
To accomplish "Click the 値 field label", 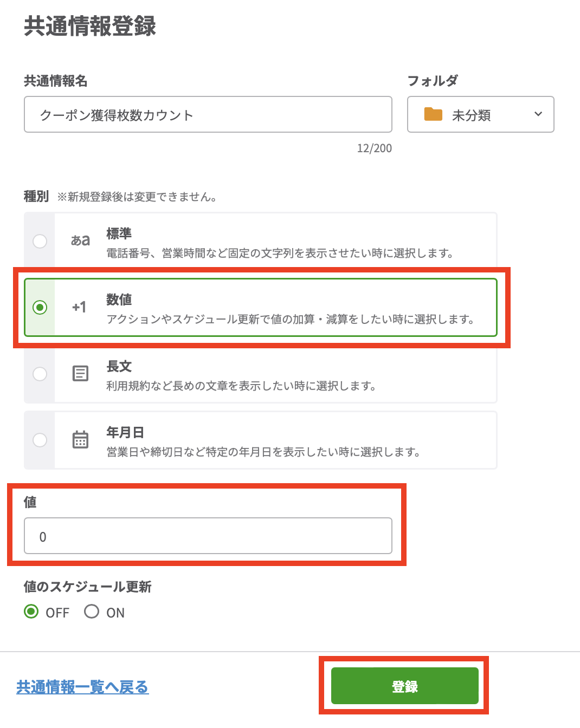I will pos(30,502).
